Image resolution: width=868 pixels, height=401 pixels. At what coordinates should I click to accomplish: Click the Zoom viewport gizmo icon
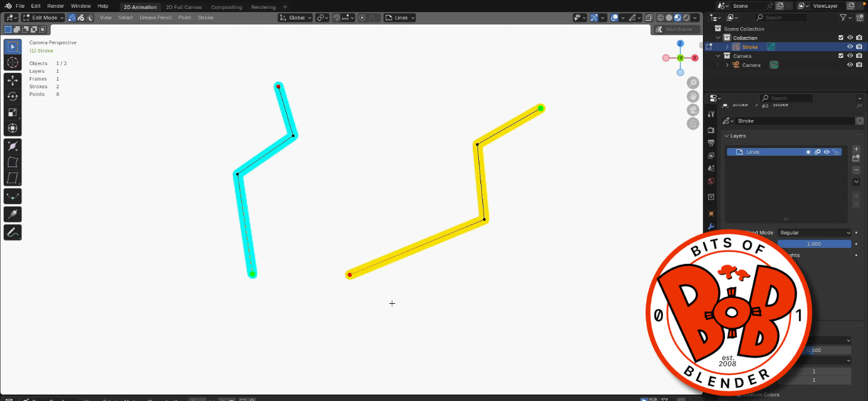(x=693, y=83)
